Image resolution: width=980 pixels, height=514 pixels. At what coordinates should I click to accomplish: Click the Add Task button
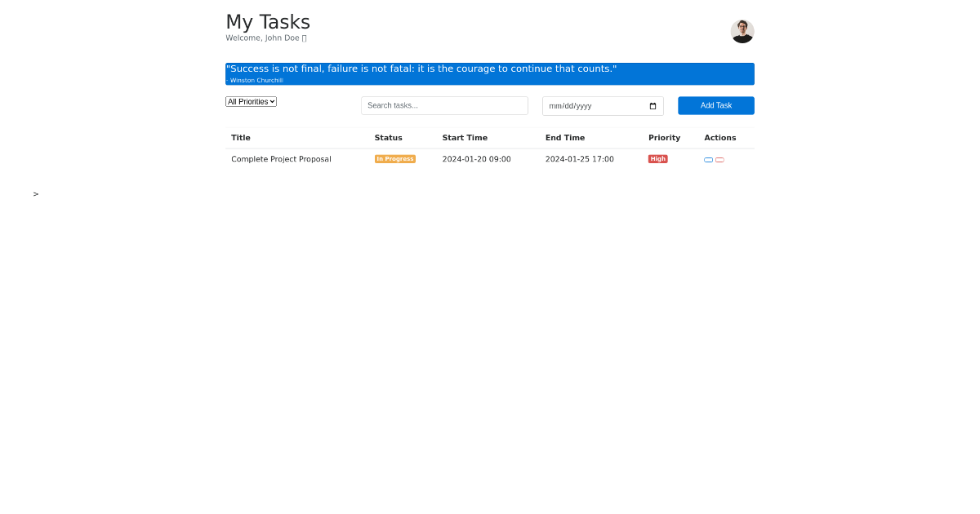715,105
